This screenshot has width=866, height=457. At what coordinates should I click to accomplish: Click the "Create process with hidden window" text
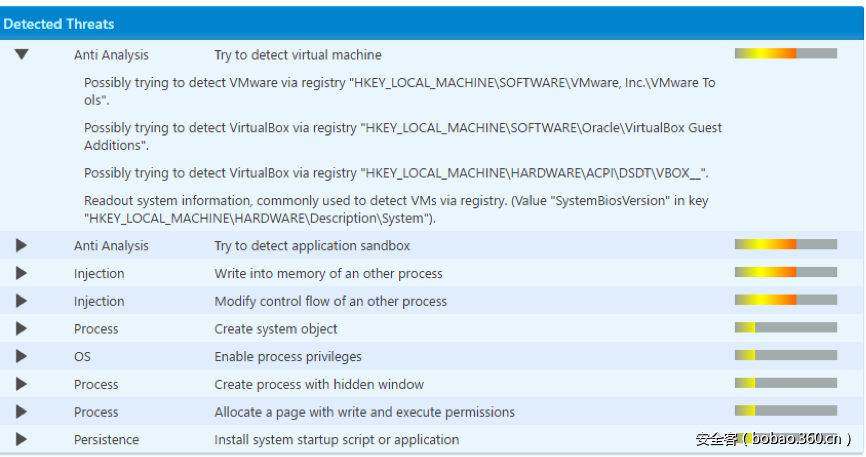(319, 385)
